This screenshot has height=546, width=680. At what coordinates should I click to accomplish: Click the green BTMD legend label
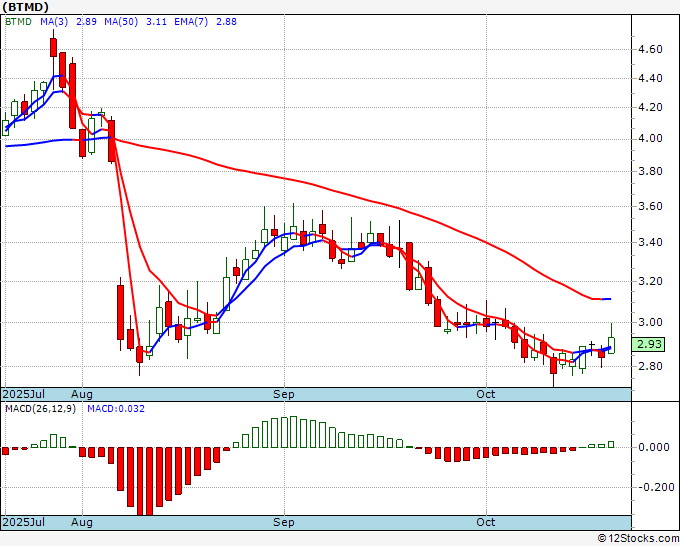pyautogui.click(x=18, y=22)
